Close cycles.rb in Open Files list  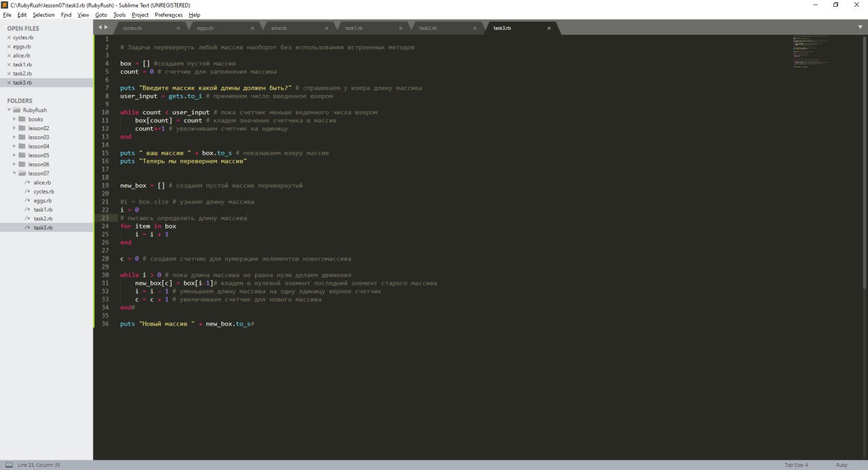[x=9, y=37]
